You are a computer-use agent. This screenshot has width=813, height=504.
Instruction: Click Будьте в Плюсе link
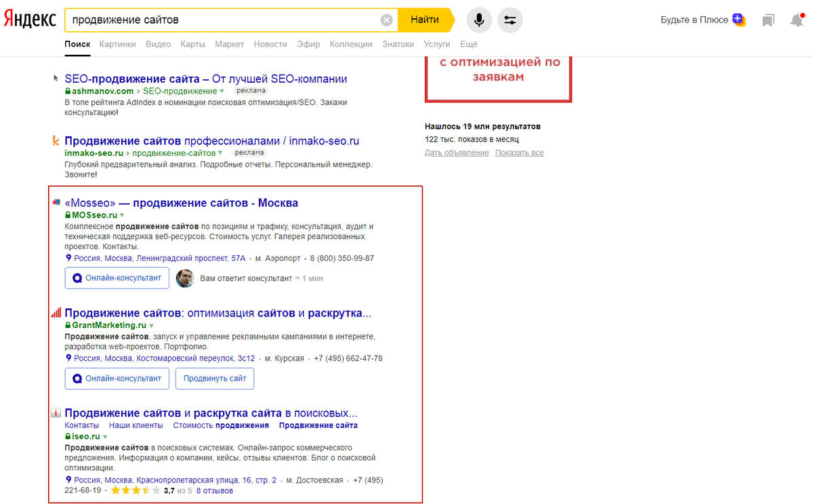click(694, 20)
